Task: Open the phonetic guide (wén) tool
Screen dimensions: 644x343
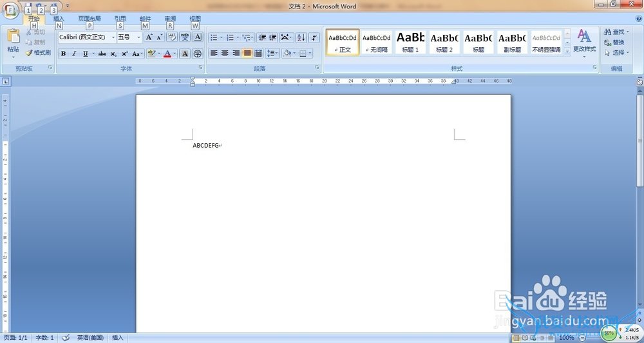Action: [x=185, y=37]
